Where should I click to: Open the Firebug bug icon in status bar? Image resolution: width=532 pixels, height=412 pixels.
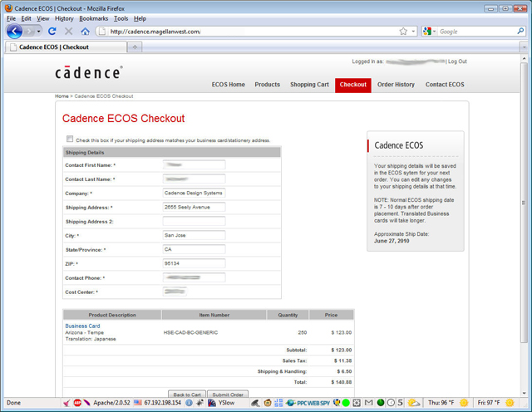[199, 403]
